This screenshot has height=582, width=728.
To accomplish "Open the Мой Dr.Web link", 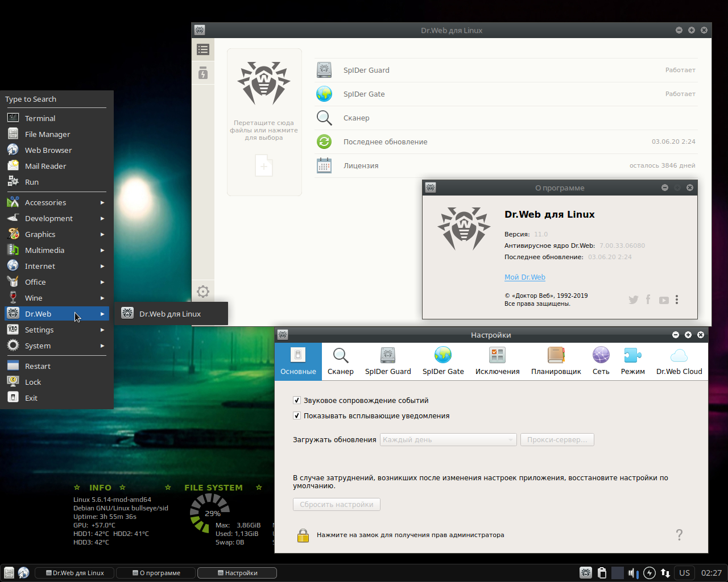I will (x=525, y=277).
